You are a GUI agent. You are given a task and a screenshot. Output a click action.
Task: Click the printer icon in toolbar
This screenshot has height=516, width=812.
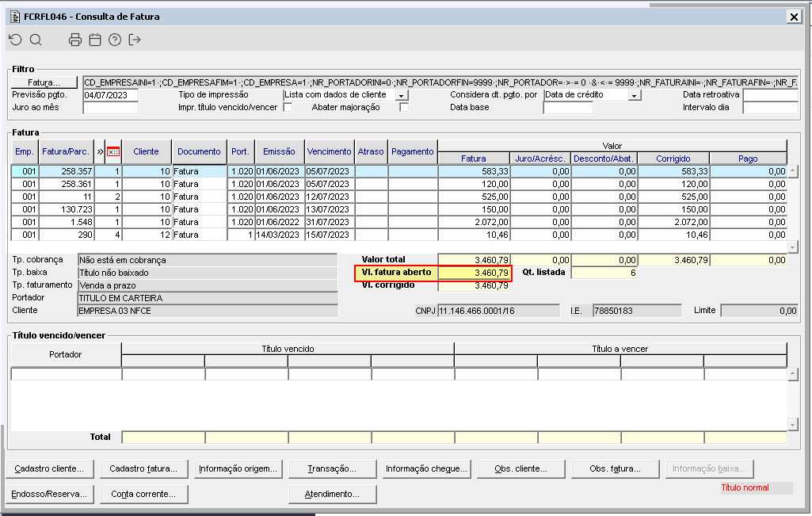pos(75,40)
